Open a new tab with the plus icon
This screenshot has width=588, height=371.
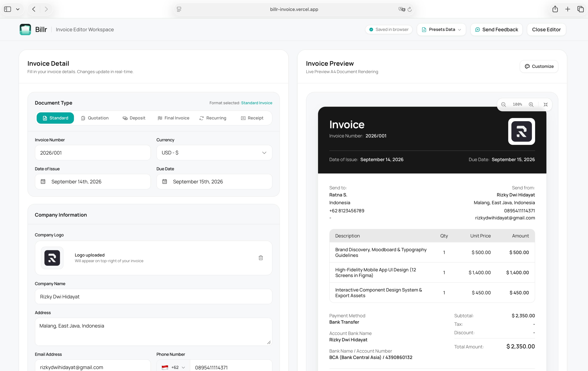(x=567, y=9)
